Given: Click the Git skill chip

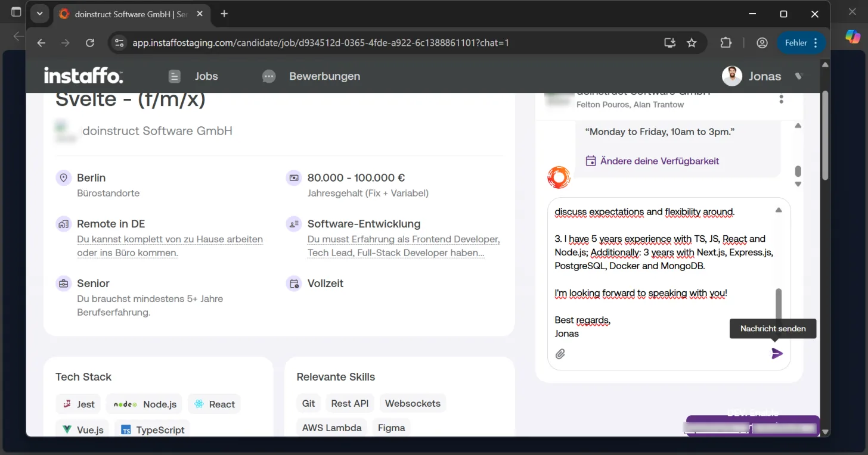Looking at the screenshot, I should 308,403.
